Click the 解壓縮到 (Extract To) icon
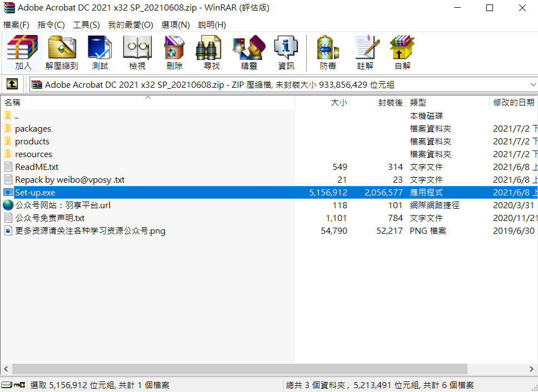This screenshot has height=392, width=538. point(62,53)
